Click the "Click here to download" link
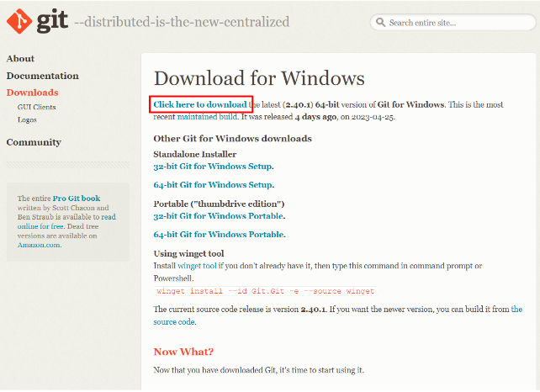The height and width of the screenshot is (392, 540). click(200, 104)
